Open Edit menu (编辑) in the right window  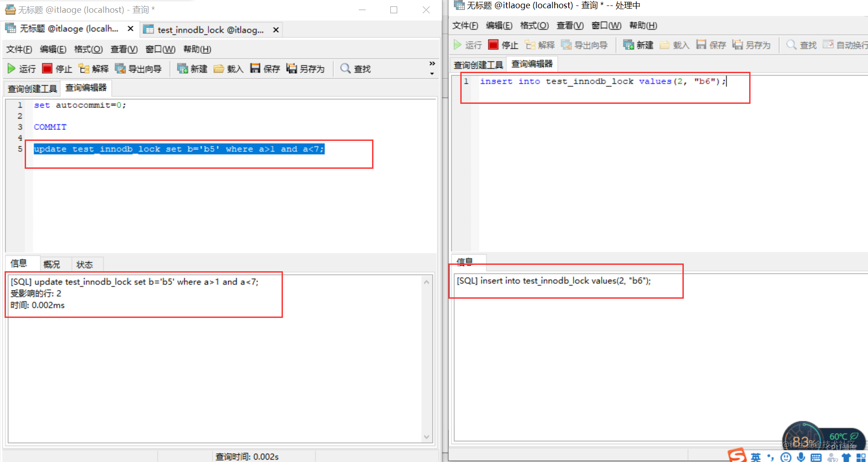(x=499, y=25)
